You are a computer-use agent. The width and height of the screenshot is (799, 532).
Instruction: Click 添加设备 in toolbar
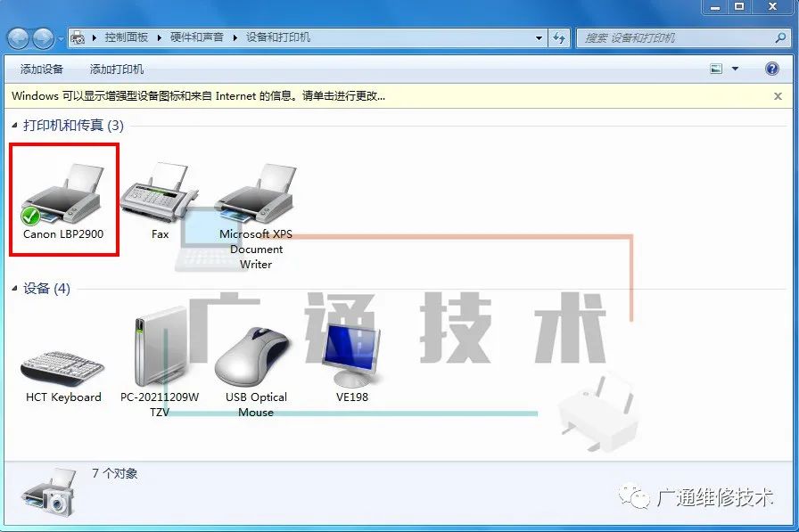(x=42, y=69)
